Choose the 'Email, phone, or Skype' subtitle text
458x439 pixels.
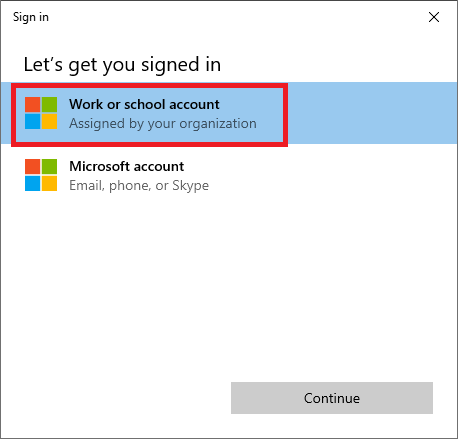[x=139, y=186]
